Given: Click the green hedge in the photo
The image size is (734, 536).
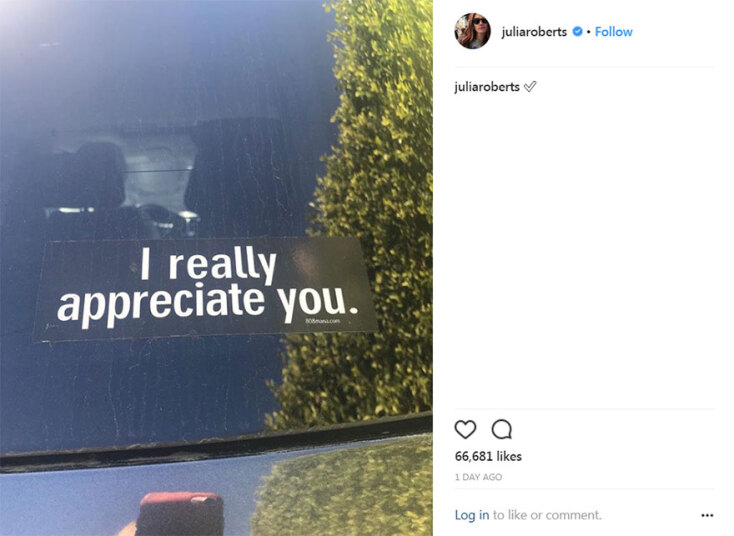Looking at the screenshot, I should pyautogui.click(x=370, y=211).
